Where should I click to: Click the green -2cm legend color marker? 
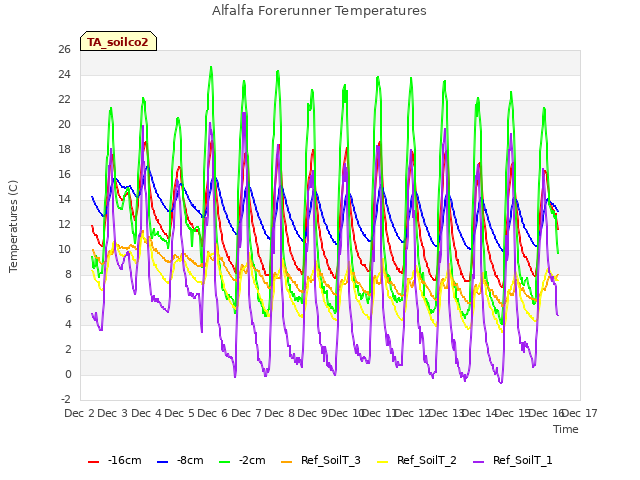(224, 462)
